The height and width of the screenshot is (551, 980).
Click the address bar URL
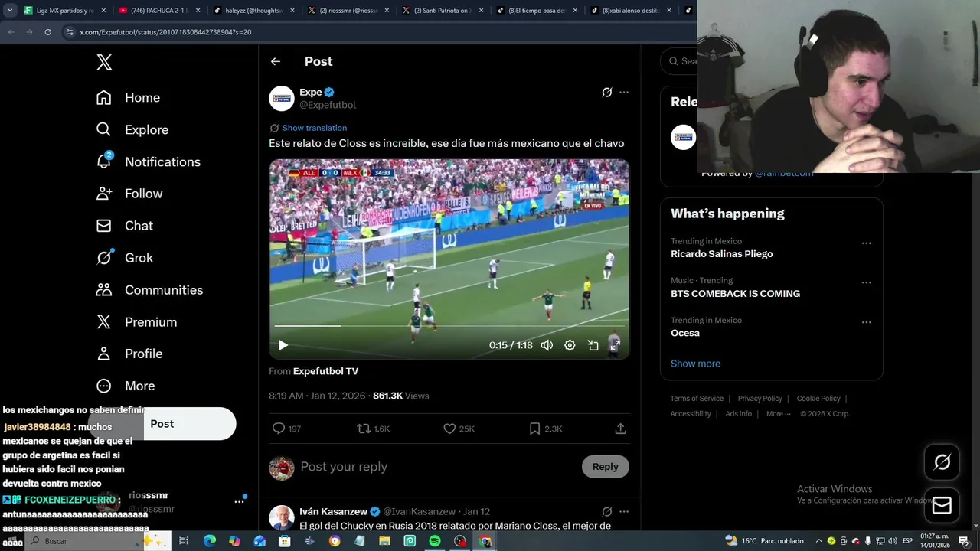165,32
